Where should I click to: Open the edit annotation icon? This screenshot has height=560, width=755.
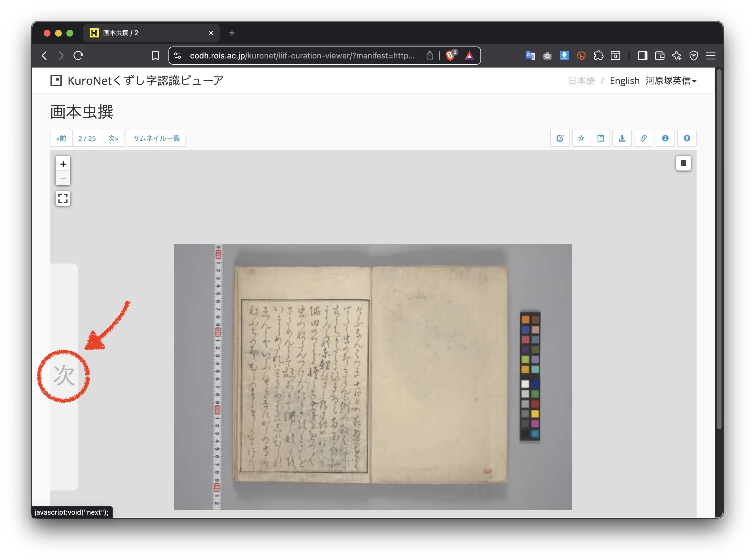point(560,138)
